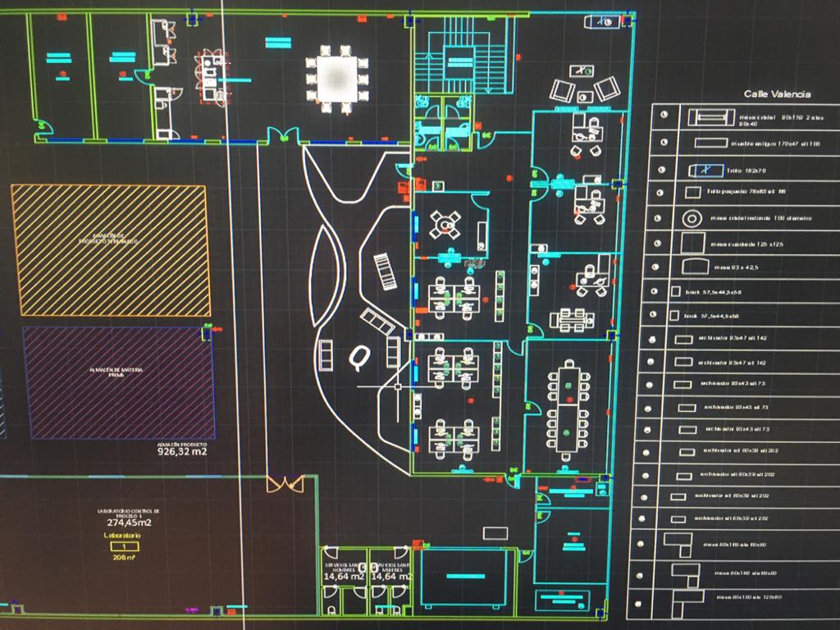Click the round meeting table with four chairs
Screen dimensions: 840x630
click(x=445, y=222)
